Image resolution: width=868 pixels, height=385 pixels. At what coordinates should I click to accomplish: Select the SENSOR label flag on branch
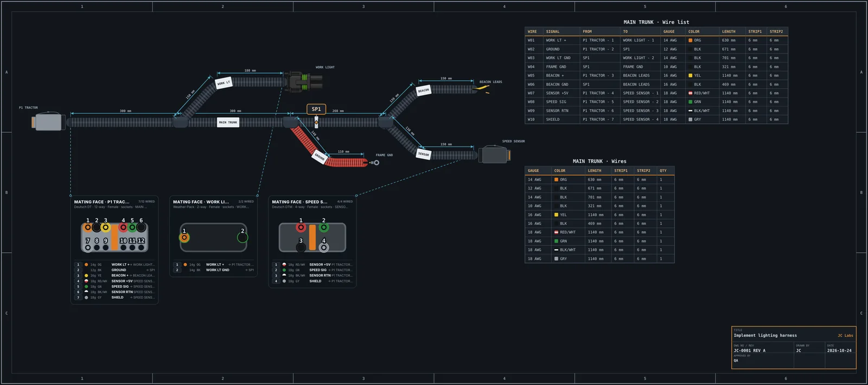click(x=424, y=154)
